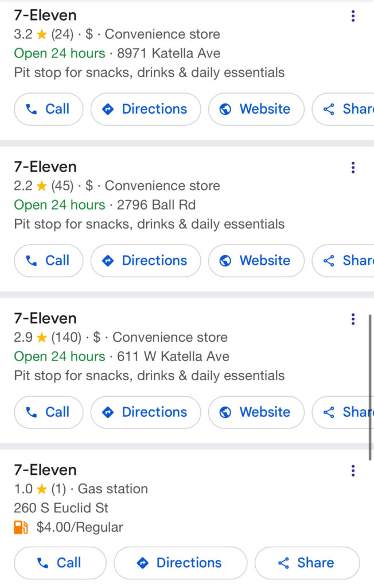Get directions to 611 W Katella Ave

point(146,412)
